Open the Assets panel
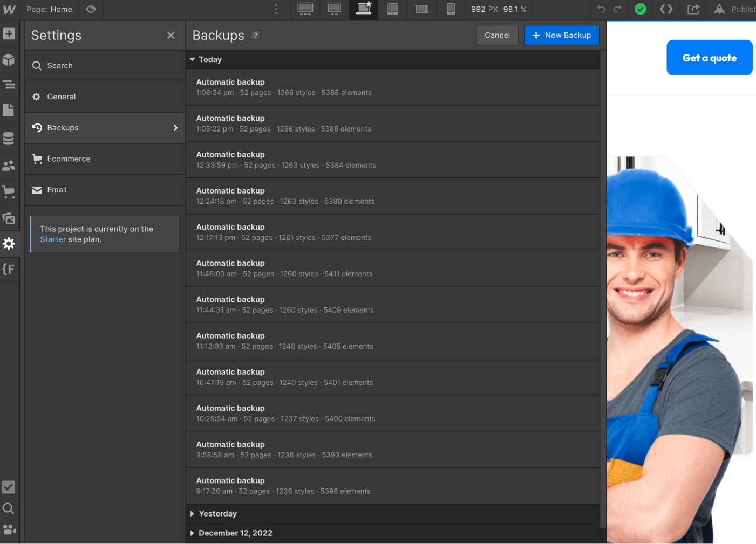 click(9, 218)
